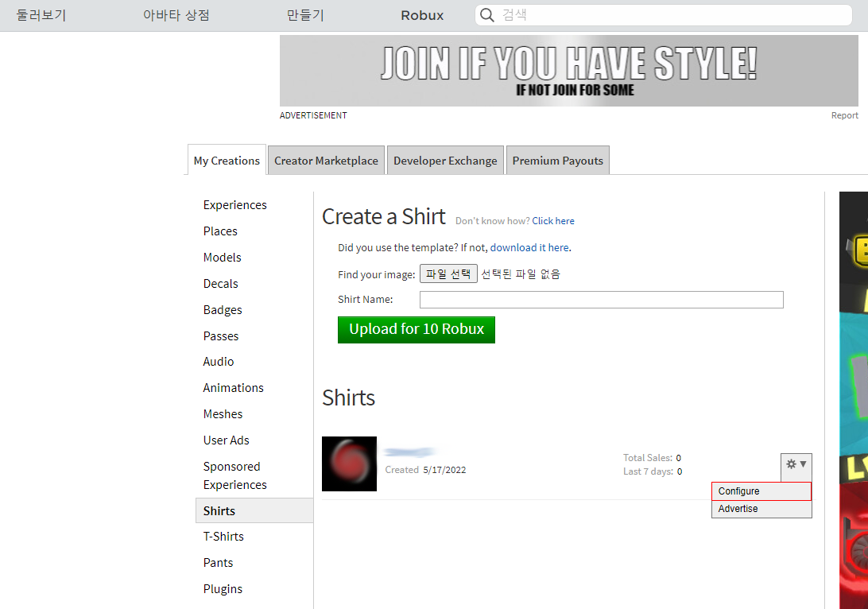Image resolution: width=868 pixels, height=609 pixels.
Task: Go to 둘러보기 in top navigation
Action: point(41,15)
